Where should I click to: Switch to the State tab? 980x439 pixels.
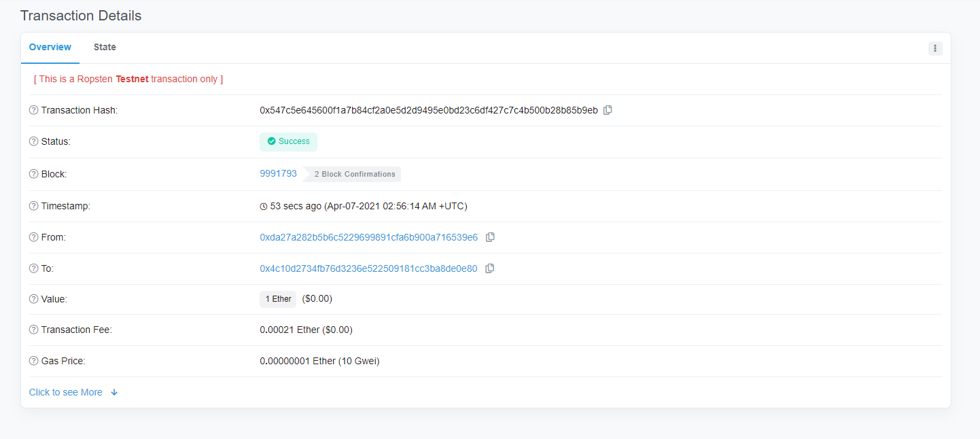(x=105, y=47)
